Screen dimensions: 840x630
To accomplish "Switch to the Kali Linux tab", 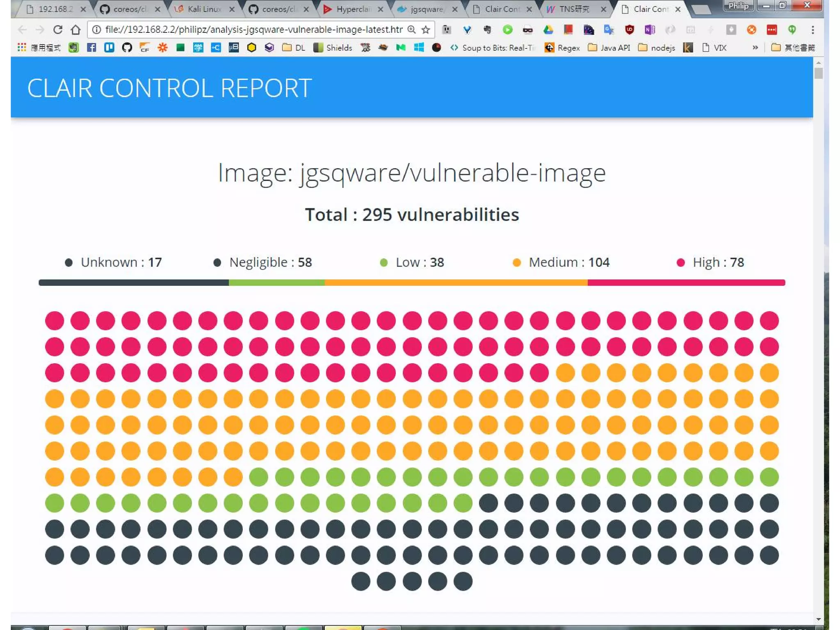I will 204,9.
